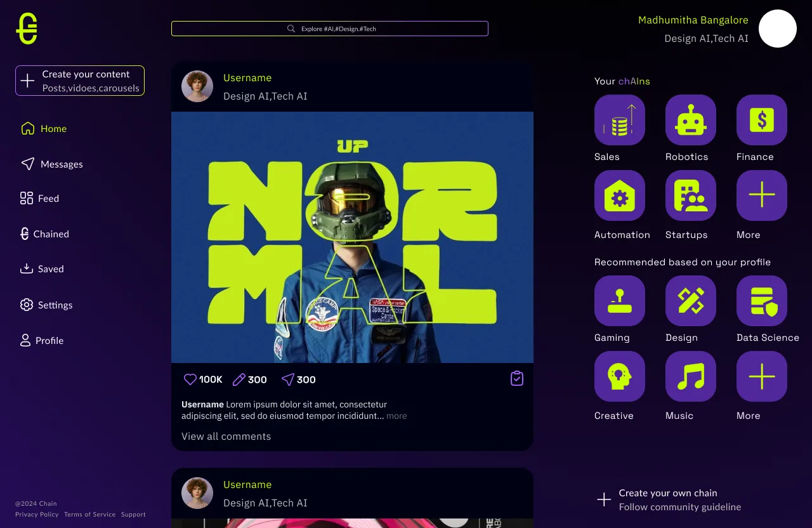Select the Data Science chain icon
This screenshot has height=528, width=812.
761,301
